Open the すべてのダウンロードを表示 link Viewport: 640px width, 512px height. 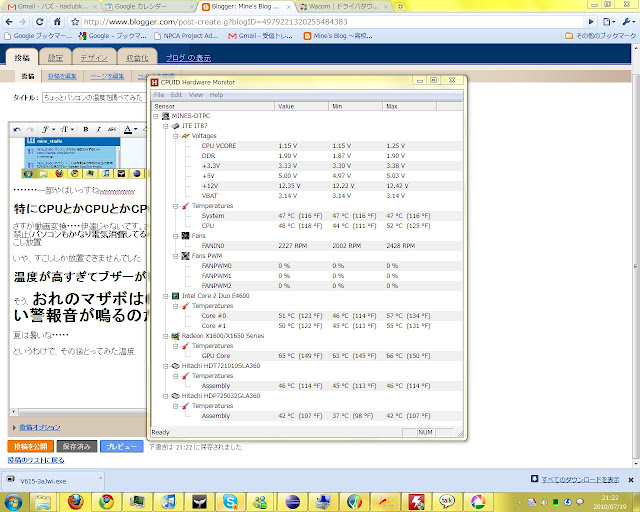580,479
